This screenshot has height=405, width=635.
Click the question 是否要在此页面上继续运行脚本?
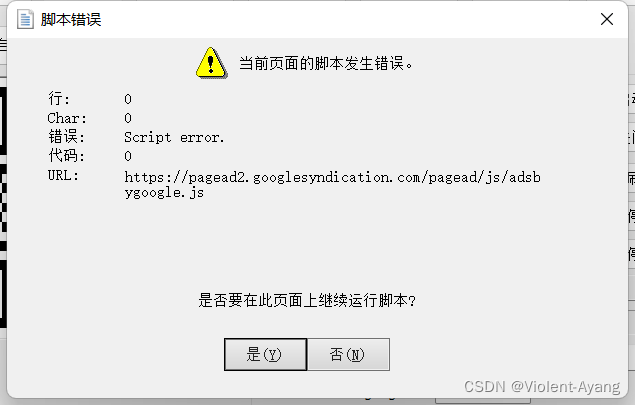(x=307, y=301)
